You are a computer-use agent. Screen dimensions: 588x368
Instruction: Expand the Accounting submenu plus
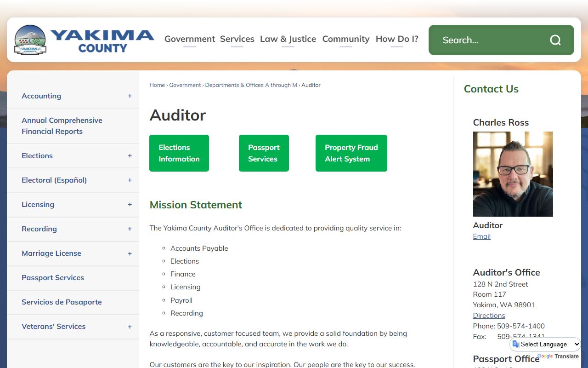pyautogui.click(x=130, y=96)
